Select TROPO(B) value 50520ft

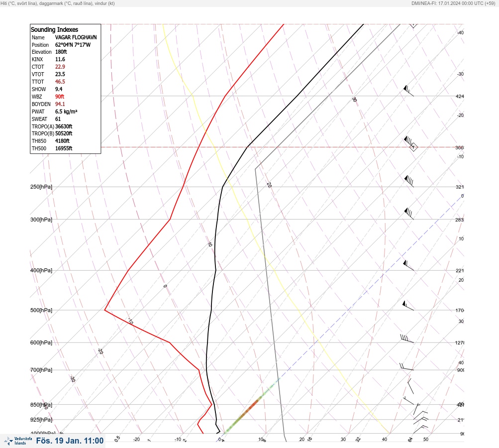click(x=64, y=133)
